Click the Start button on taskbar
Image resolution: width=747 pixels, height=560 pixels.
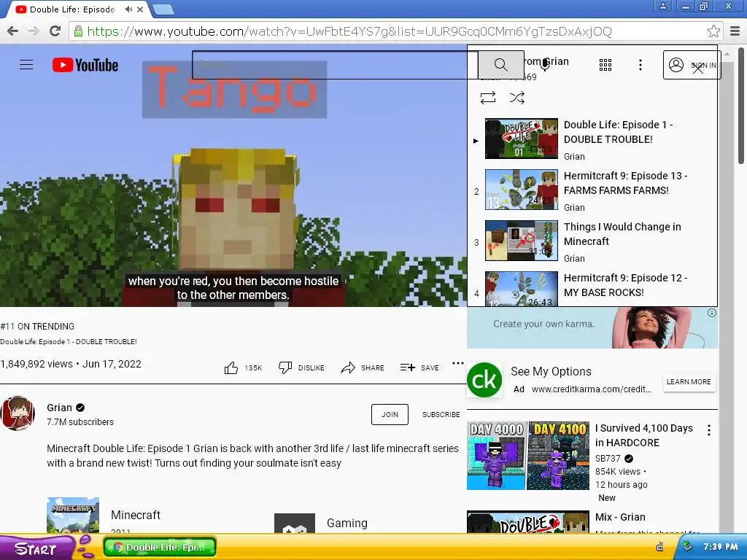[x=37, y=548]
